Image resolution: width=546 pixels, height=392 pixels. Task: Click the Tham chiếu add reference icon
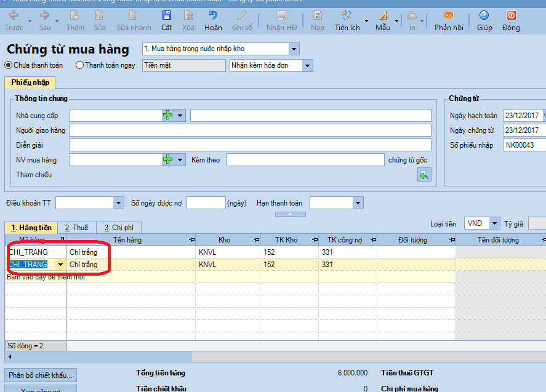point(424,175)
